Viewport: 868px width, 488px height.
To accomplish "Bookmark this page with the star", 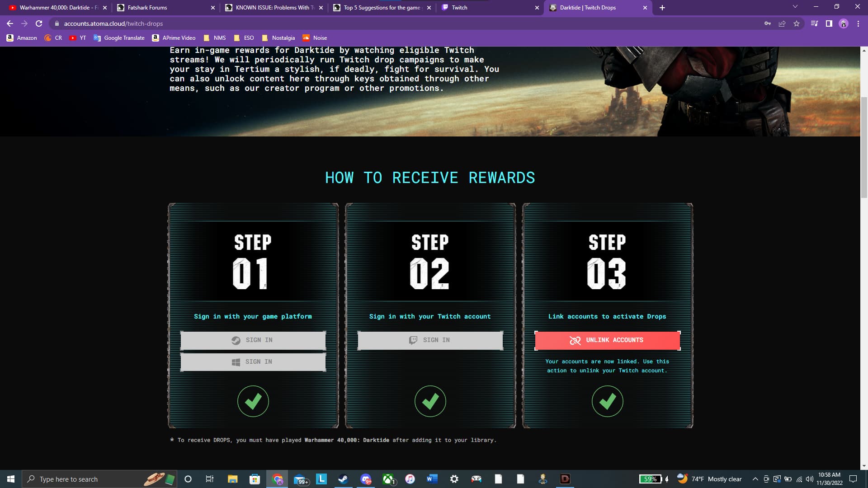I will (797, 23).
